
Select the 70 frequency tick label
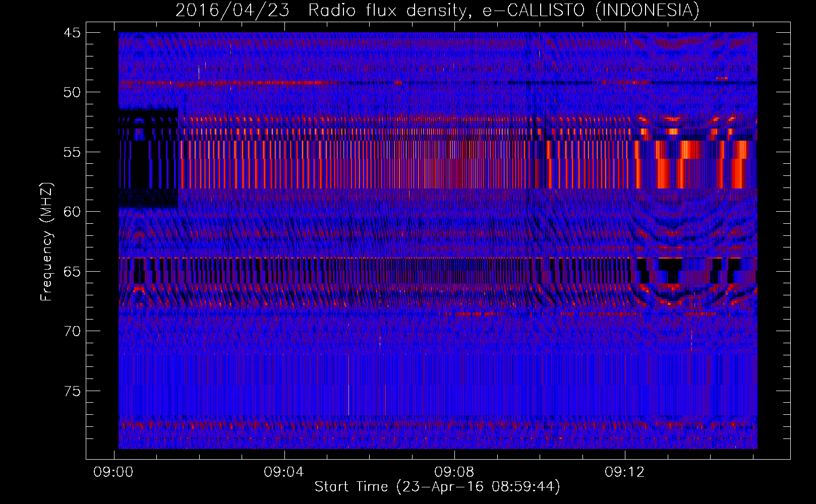pos(72,331)
